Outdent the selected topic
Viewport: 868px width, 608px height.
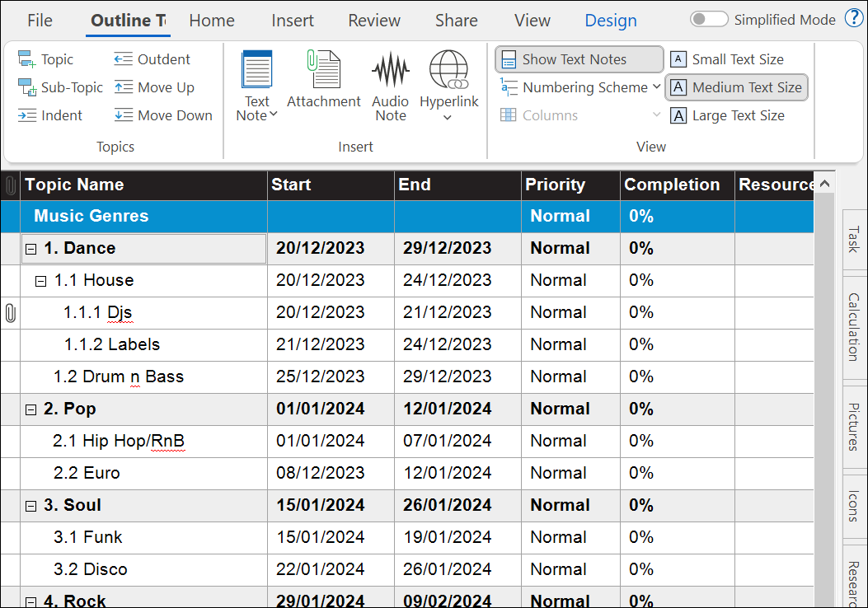152,59
